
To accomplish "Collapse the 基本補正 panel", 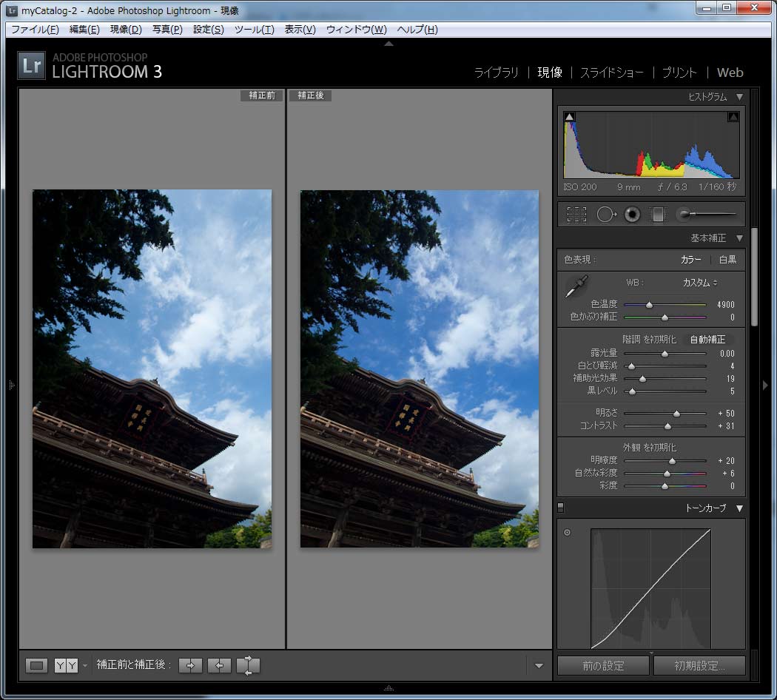I will click(x=739, y=238).
